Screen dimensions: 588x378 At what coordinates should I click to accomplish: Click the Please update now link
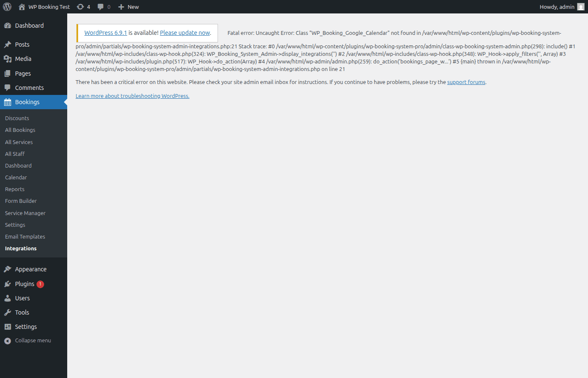[185, 32]
